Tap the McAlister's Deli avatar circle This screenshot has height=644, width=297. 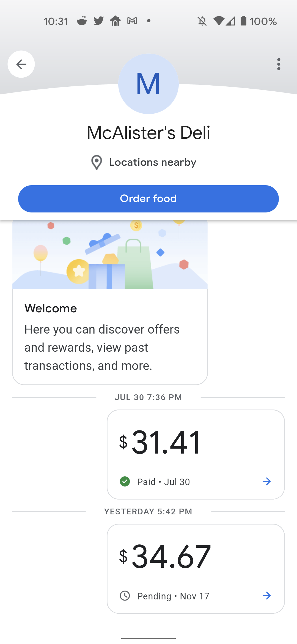pos(148,84)
